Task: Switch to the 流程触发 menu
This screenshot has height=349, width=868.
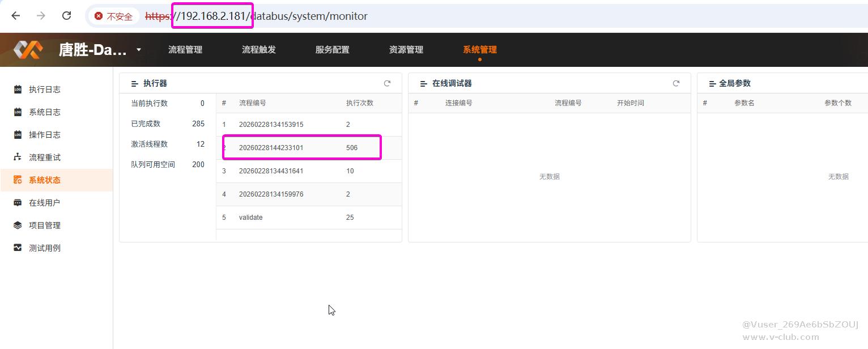Action: (259, 50)
